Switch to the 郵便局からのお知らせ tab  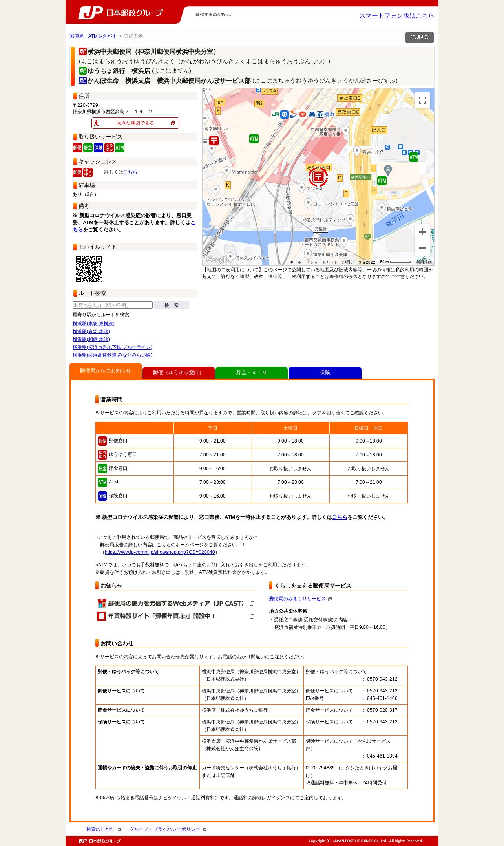point(106,371)
